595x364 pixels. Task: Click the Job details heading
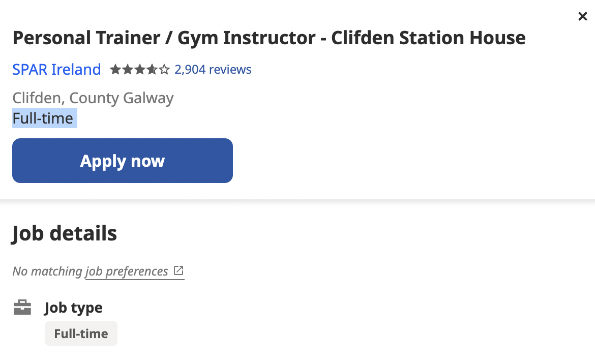[64, 233]
